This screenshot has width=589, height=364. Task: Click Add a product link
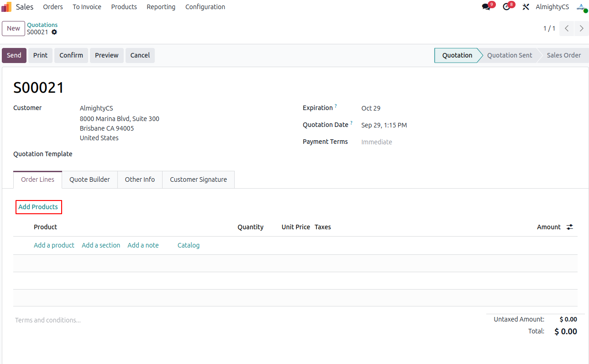click(54, 245)
